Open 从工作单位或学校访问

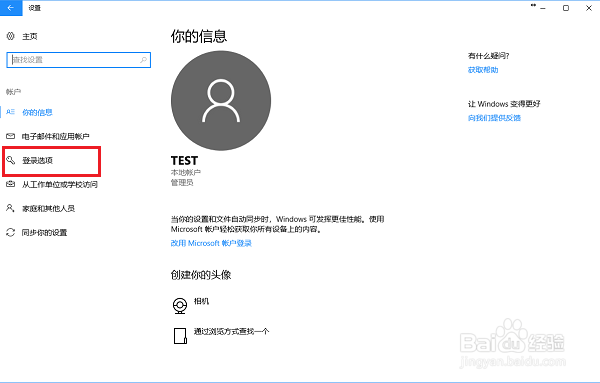[60, 184]
